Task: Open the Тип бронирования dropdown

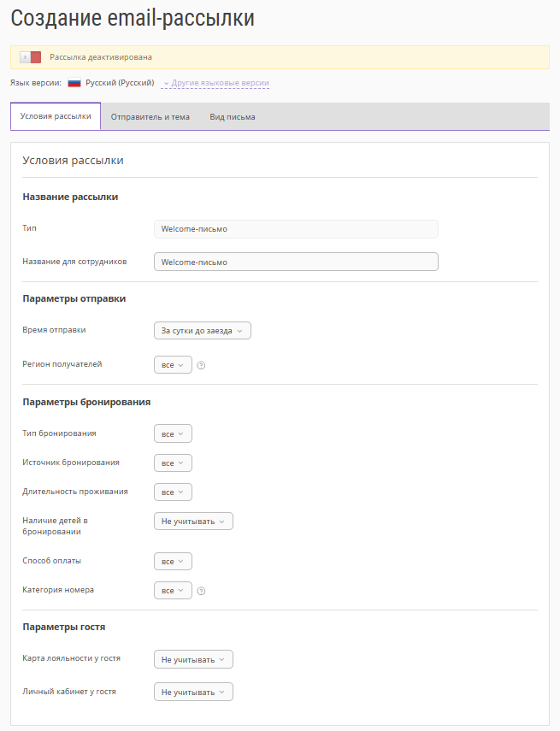Action: tap(173, 433)
